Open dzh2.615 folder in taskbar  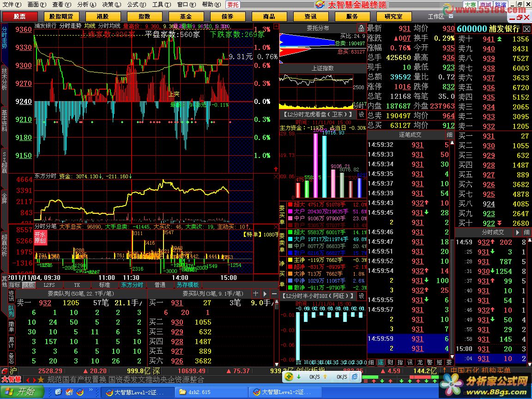212,392
